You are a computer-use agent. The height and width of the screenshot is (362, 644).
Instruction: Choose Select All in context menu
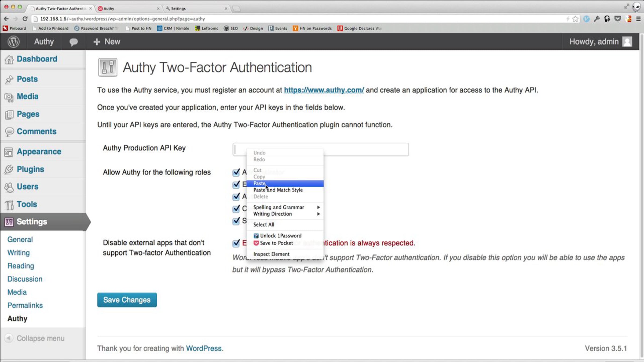(285, 225)
